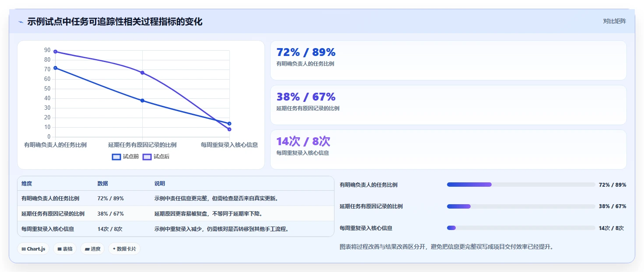
Task: Click the 有明确负责人的任务比例 progress bar
Action: pyautogui.click(x=521, y=185)
